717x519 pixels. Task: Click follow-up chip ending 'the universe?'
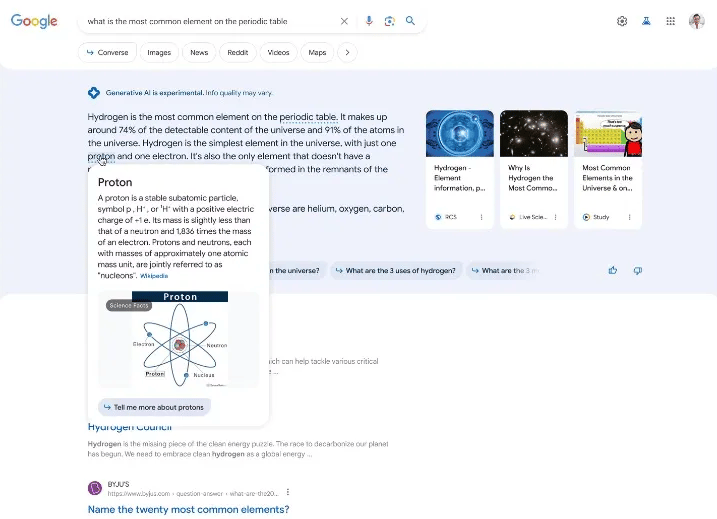pyautogui.click(x=298, y=271)
